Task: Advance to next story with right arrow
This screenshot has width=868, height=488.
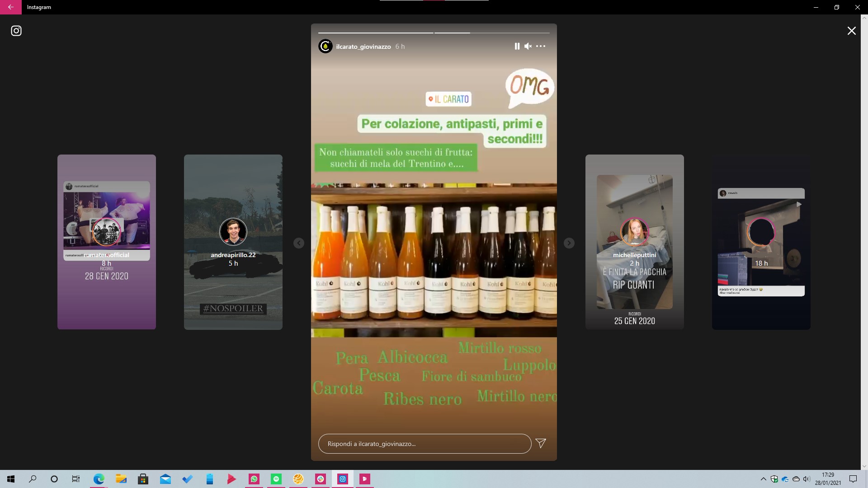Action: click(569, 243)
